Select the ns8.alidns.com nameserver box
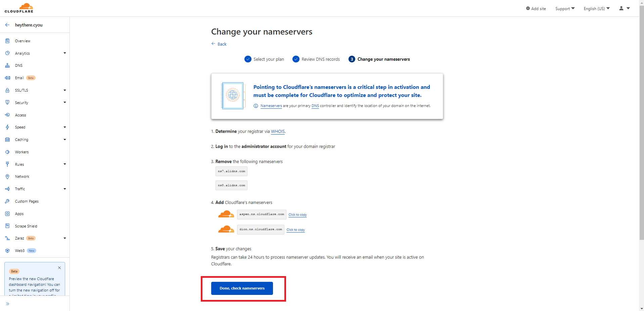Image resolution: width=644 pixels, height=311 pixels. pos(231,186)
